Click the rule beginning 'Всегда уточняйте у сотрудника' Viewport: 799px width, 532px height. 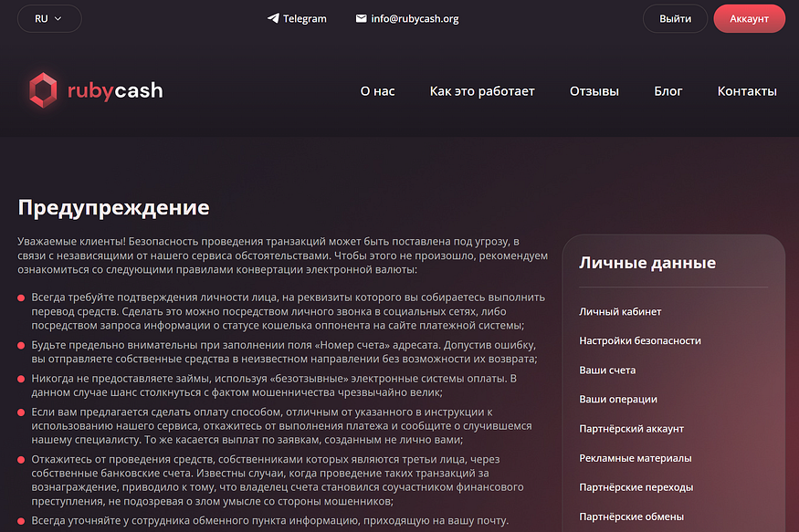pyautogui.click(x=270, y=520)
